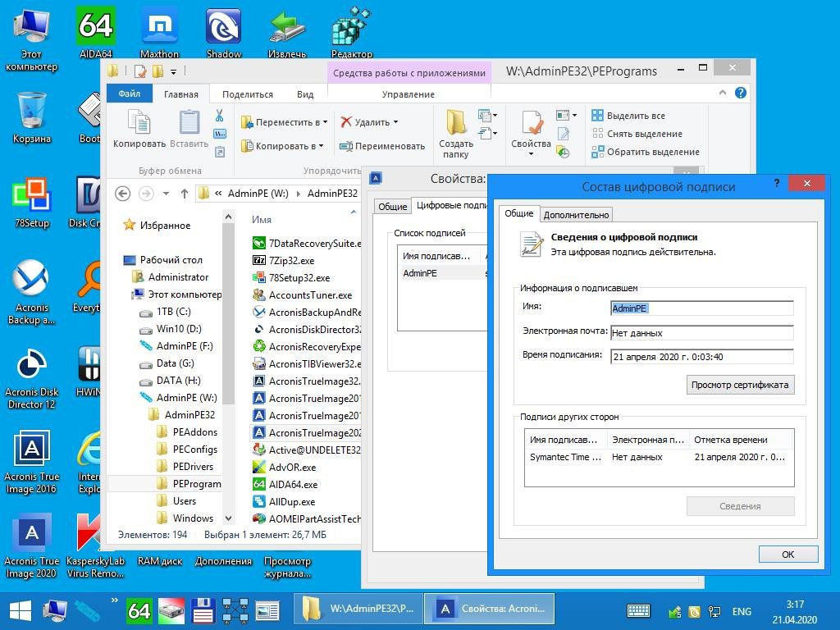Show hidden taskbar toolbar chevron
Viewport: 840px width, 630px height.
(114, 600)
